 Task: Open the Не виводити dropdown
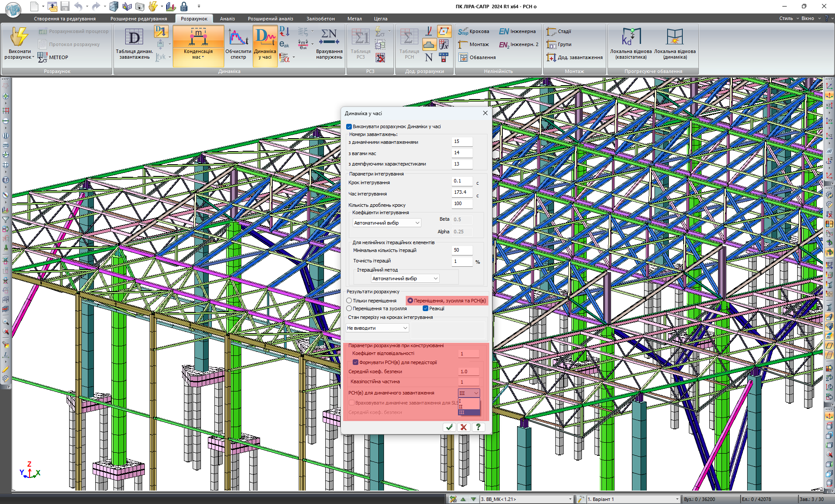click(405, 328)
